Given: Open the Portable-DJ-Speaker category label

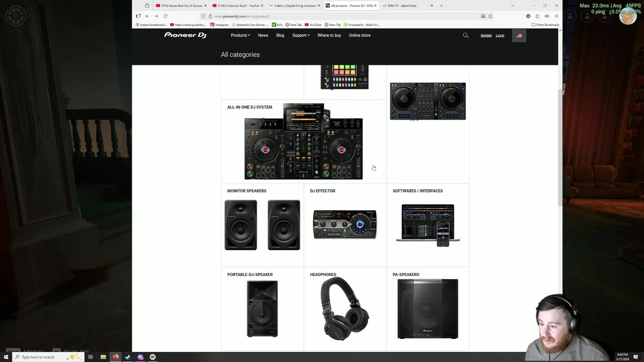Looking at the screenshot, I should pos(250,275).
